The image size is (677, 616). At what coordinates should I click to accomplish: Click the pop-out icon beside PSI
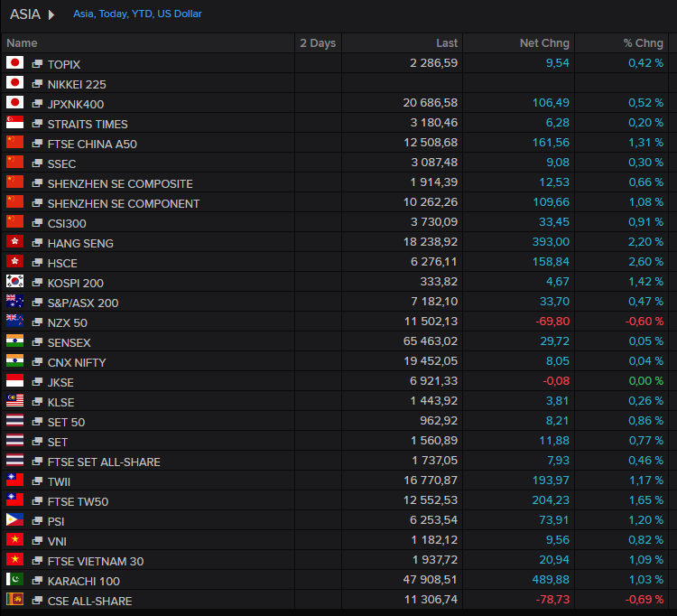[x=37, y=521]
